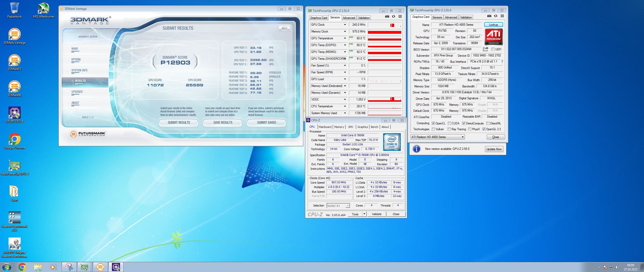Click the BIOS export share icon

(486, 49)
